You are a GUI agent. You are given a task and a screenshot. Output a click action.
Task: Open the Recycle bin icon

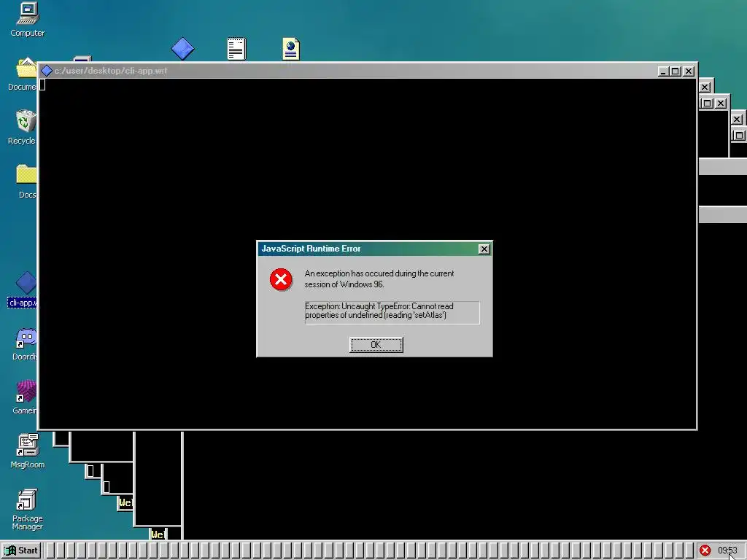click(x=23, y=127)
